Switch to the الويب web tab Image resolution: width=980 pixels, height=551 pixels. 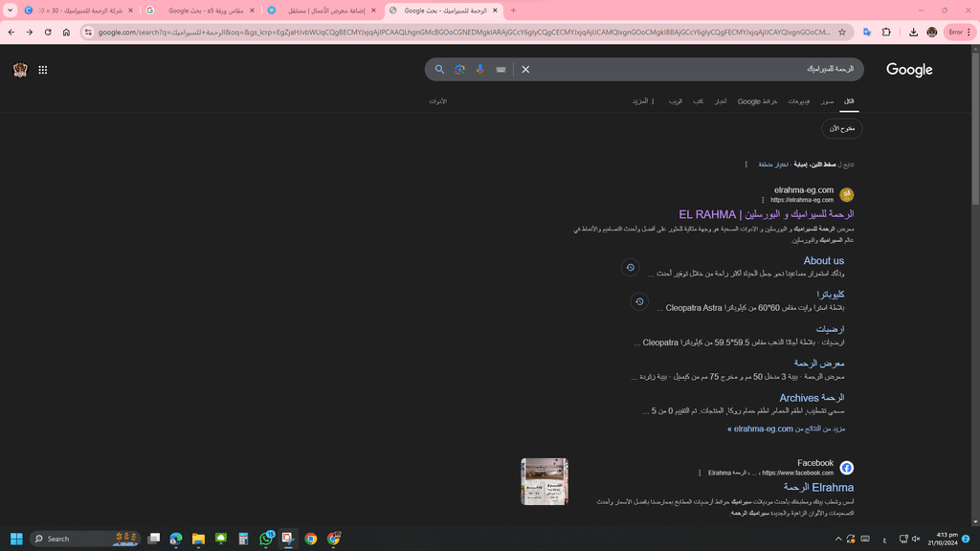[x=676, y=101]
